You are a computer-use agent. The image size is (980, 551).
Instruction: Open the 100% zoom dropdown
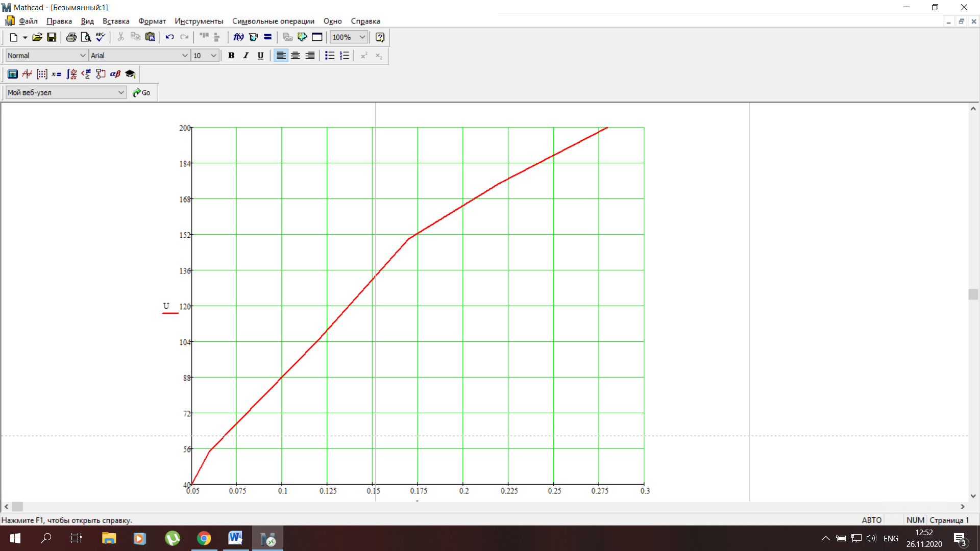(362, 37)
